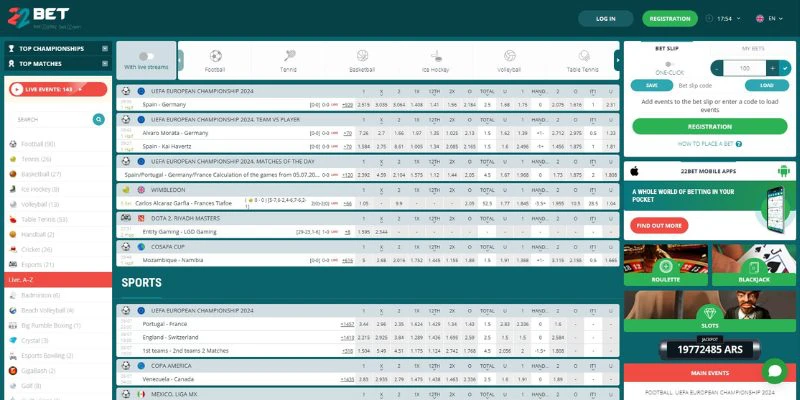Click the Log In button

pyautogui.click(x=606, y=19)
